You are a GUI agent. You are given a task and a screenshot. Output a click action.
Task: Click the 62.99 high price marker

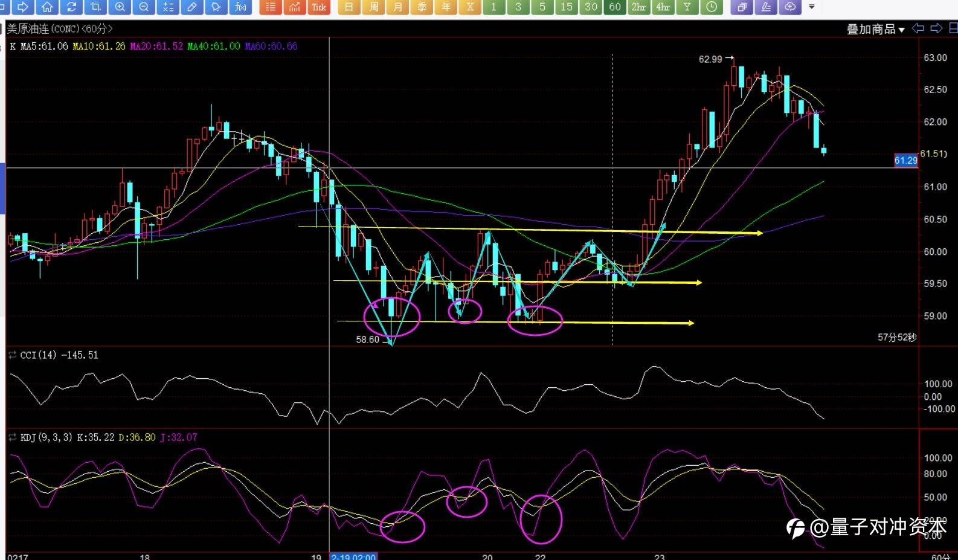tap(710, 59)
